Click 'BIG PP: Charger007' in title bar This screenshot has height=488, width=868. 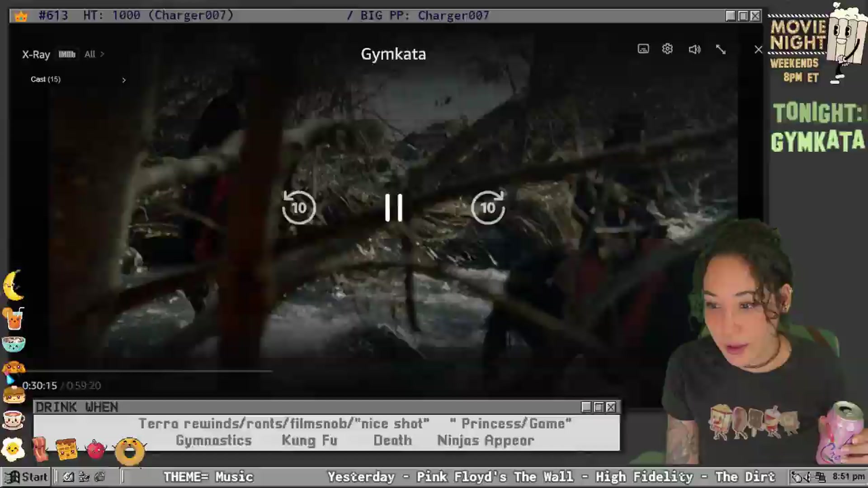(x=425, y=15)
